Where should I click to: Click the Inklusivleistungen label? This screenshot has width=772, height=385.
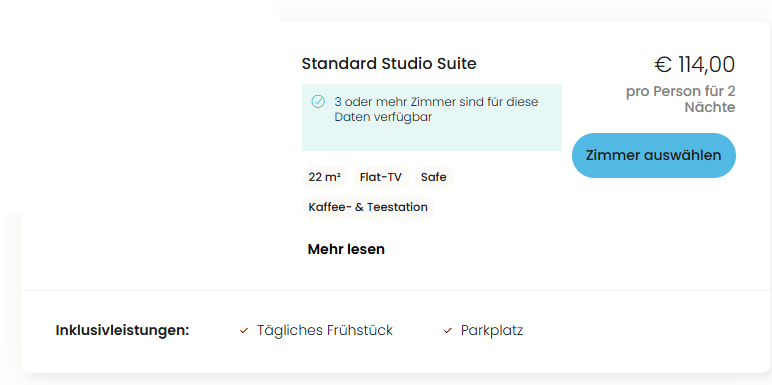coord(123,330)
